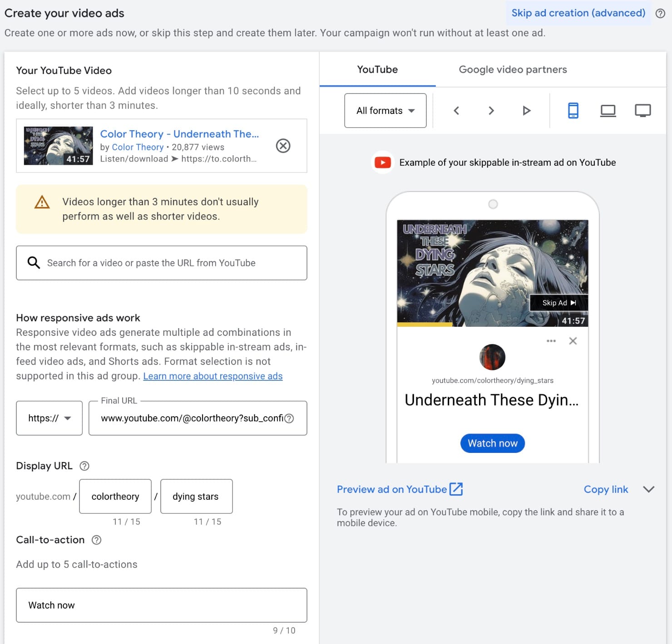Switch preview to mobile device view

[573, 110]
